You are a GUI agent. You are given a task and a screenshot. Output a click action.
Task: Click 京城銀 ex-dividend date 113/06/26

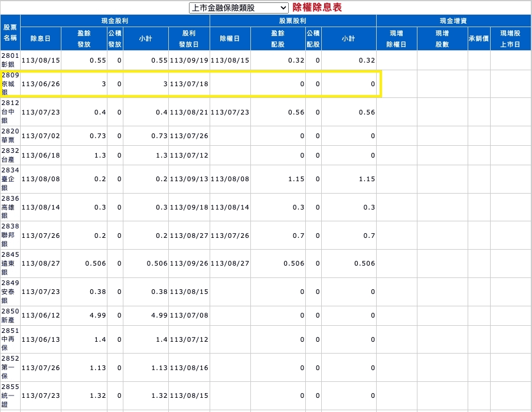[x=41, y=84]
